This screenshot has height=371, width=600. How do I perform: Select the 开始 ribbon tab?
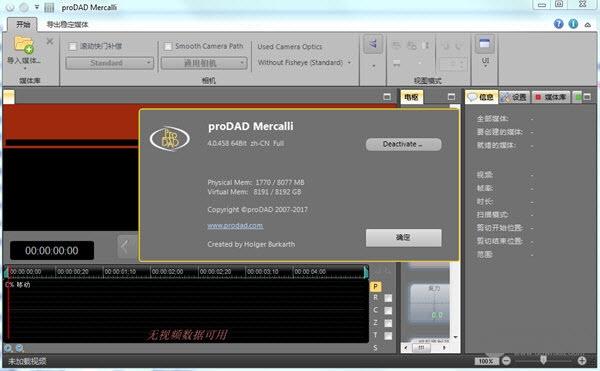coord(23,24)
